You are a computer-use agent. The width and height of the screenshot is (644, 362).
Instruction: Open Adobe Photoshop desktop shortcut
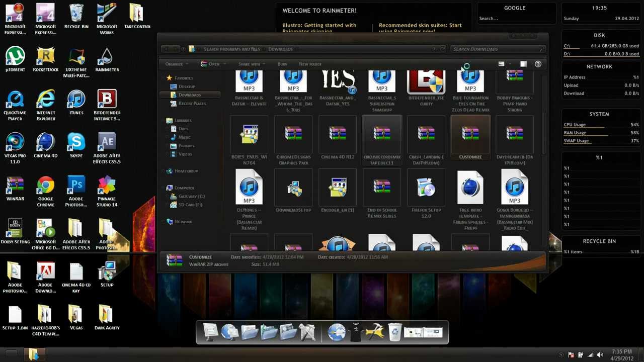pyautogui.click(x=76, y=192)
